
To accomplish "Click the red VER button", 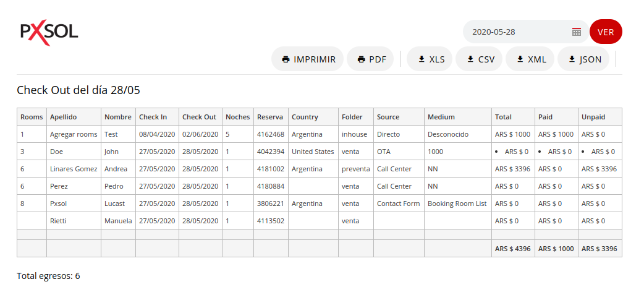I will (606, 32).
